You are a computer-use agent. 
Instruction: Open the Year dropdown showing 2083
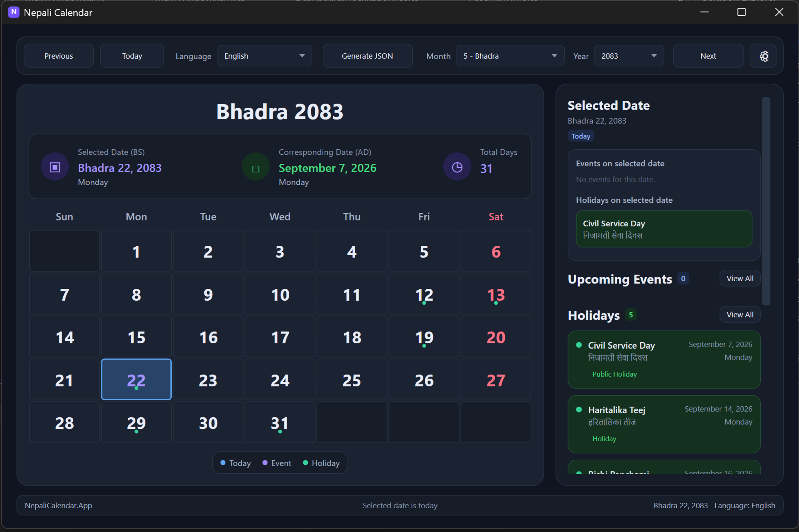[629, 56]
